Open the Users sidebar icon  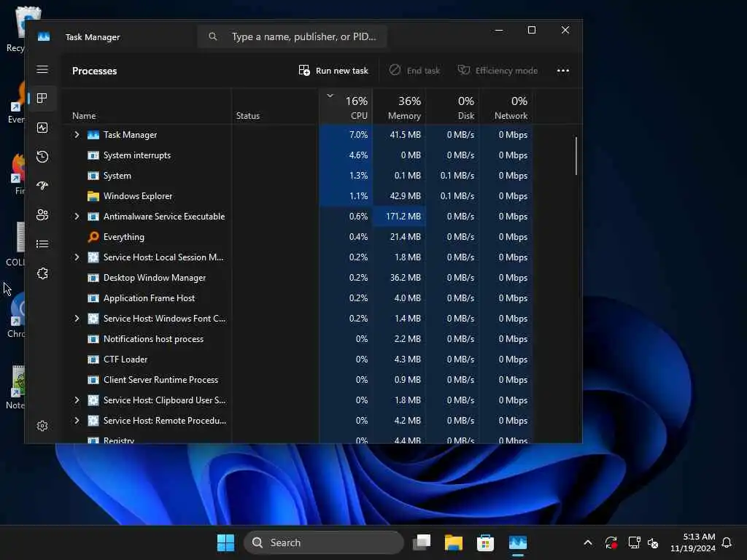pos(42,215)
